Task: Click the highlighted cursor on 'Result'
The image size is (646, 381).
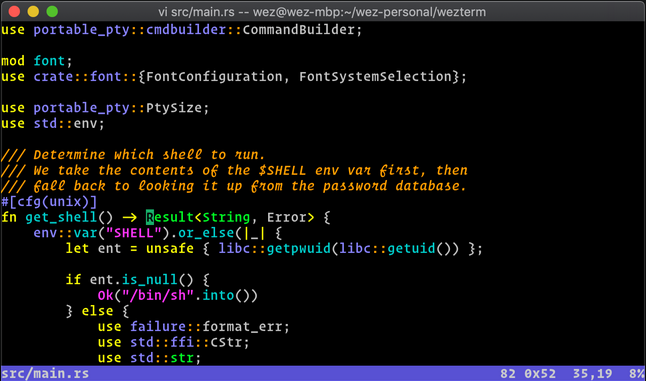Action: [x=150, y=217]
